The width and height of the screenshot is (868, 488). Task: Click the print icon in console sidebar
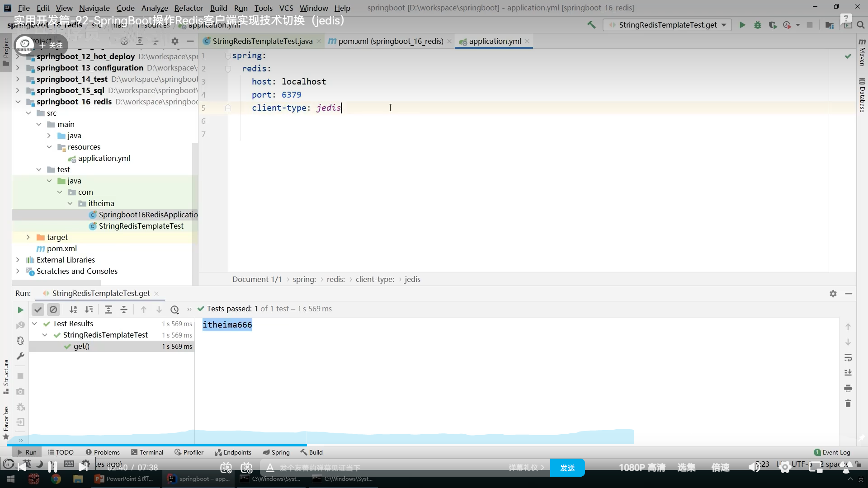pyautogui.click(x=848, y=388)
